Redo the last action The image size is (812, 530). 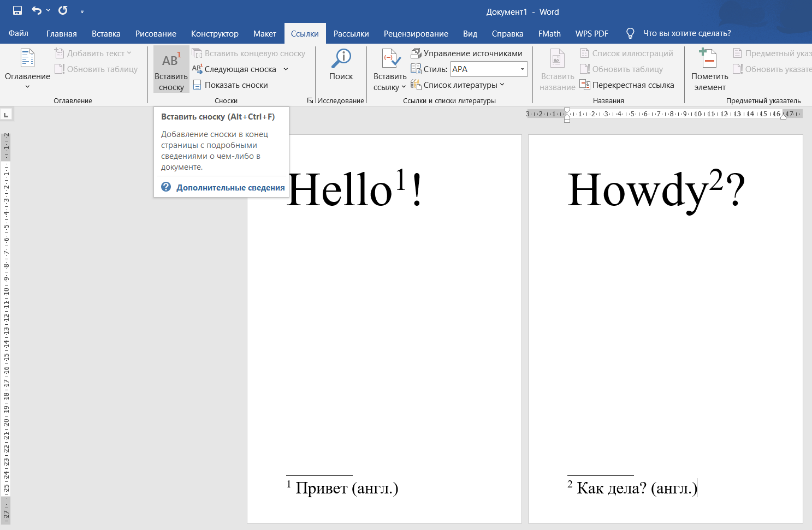(63, 10)
